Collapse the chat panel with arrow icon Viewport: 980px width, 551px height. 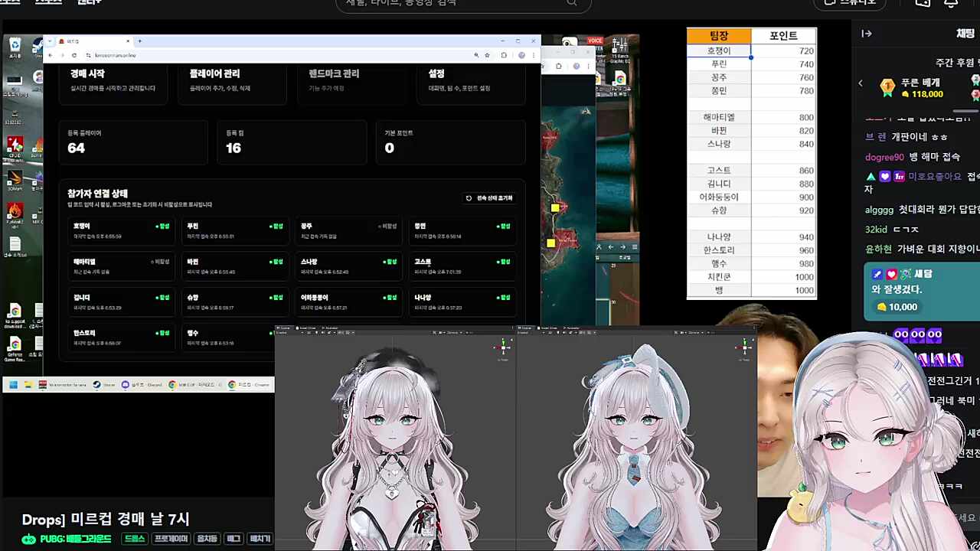point(867,34)
